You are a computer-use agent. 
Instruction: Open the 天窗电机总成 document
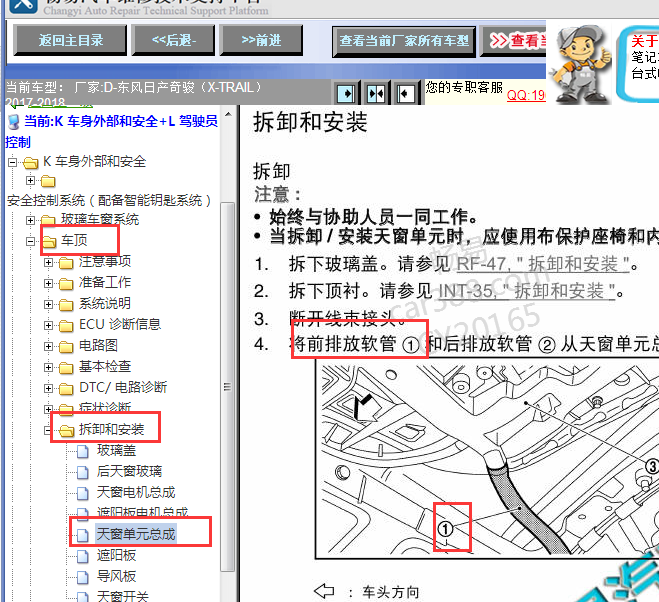tap(136, 492)
